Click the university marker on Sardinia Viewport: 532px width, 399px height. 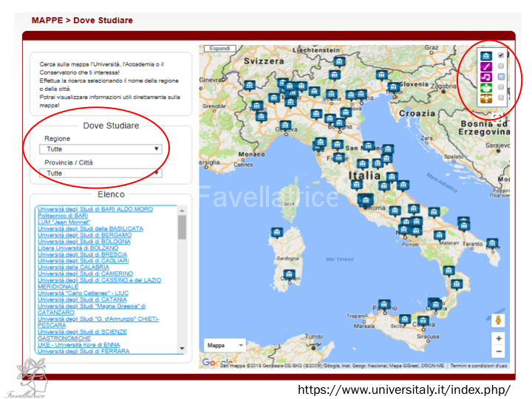click(x=276, y=233)
